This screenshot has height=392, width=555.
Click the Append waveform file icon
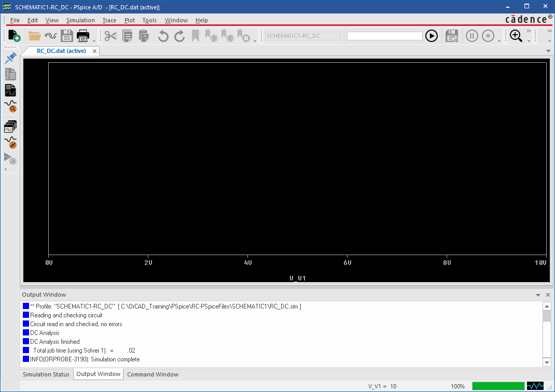(51, 36)
